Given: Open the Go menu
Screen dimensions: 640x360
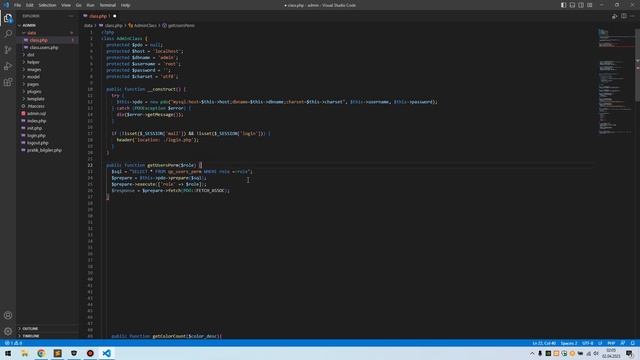Looking at the screenshot, I should tap(78, 5).
